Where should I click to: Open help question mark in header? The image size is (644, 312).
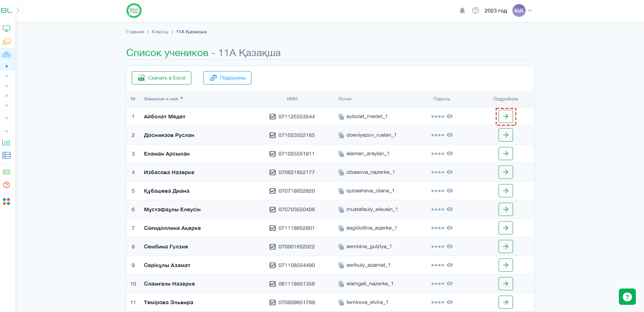click(475, 11)
